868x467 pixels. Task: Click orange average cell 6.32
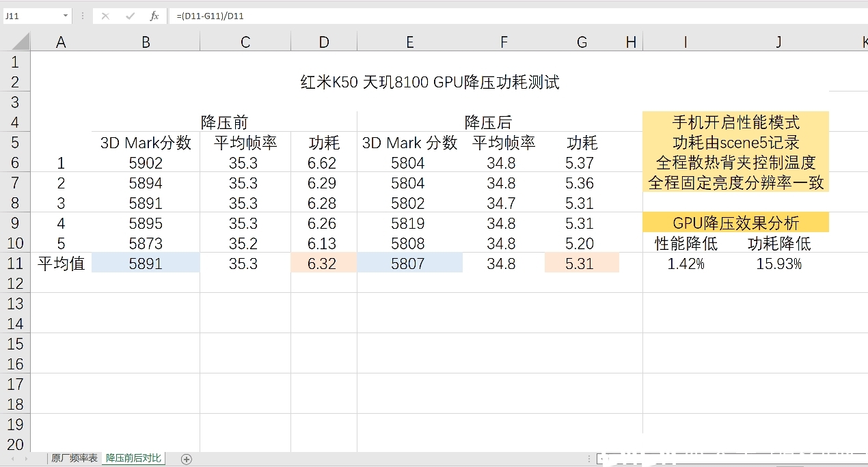click(324, 263)
